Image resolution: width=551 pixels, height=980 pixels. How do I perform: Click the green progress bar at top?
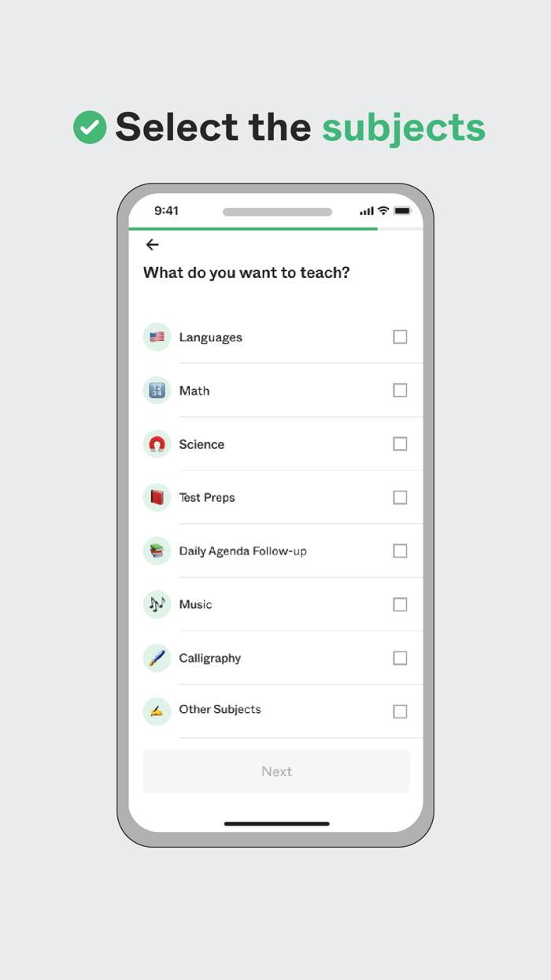(x=252, y=226)
